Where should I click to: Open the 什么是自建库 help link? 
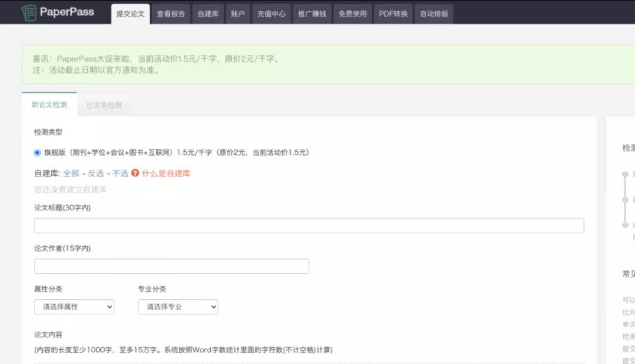pyautogui.click(x=166, y=174)
